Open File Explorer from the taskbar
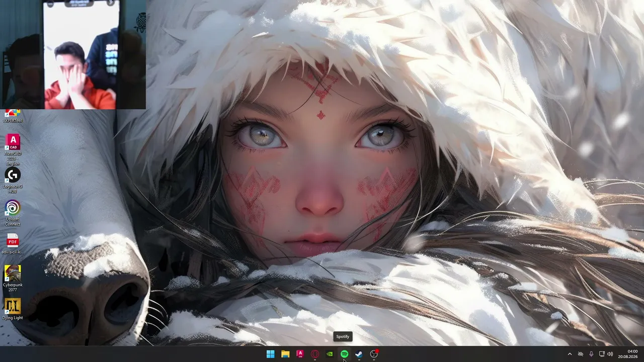The width and height of the screenshot is (644, 362). coord(285,354)
